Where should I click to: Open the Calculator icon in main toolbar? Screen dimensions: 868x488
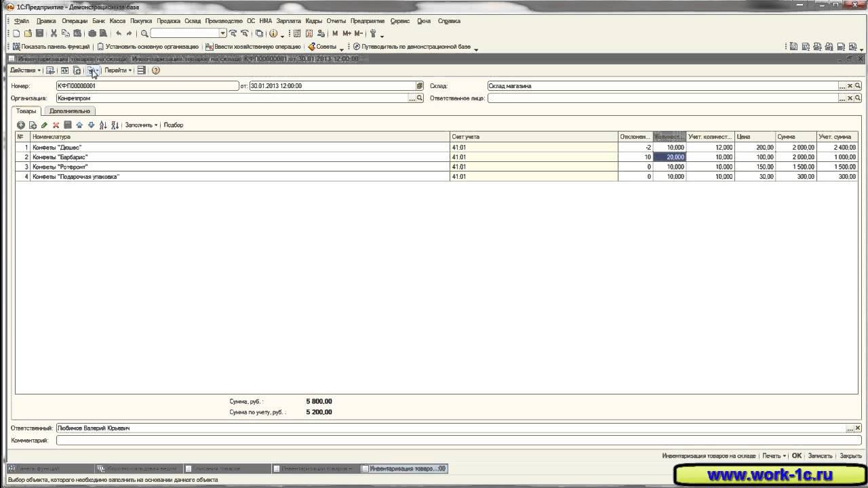(297, 33)
